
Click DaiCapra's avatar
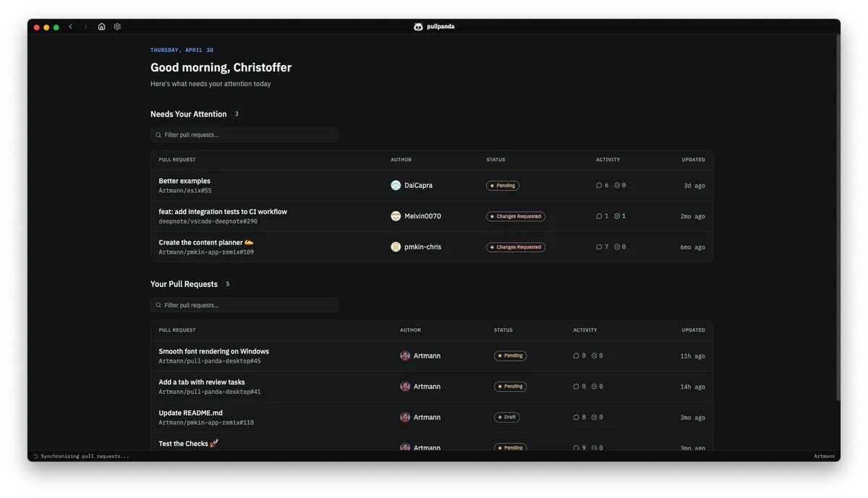[396, 186]
